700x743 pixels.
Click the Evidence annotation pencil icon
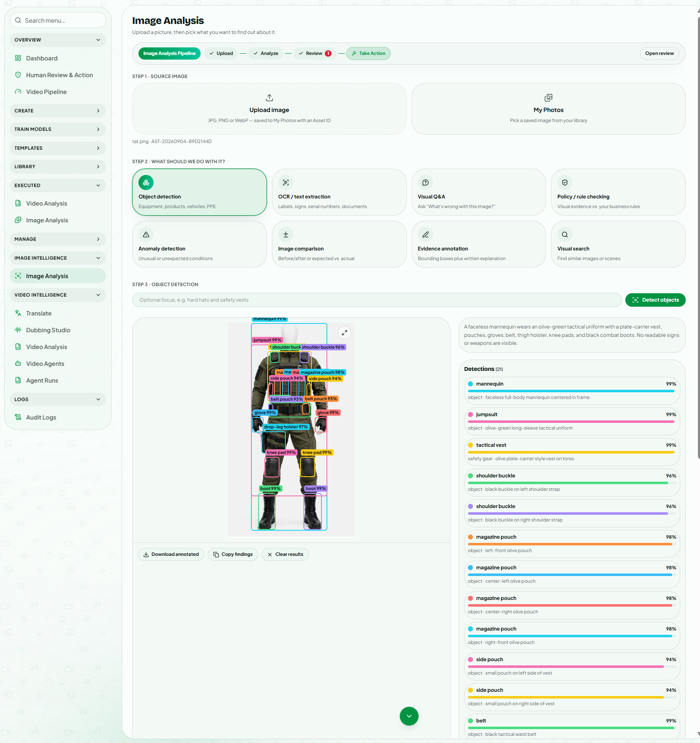426,235
